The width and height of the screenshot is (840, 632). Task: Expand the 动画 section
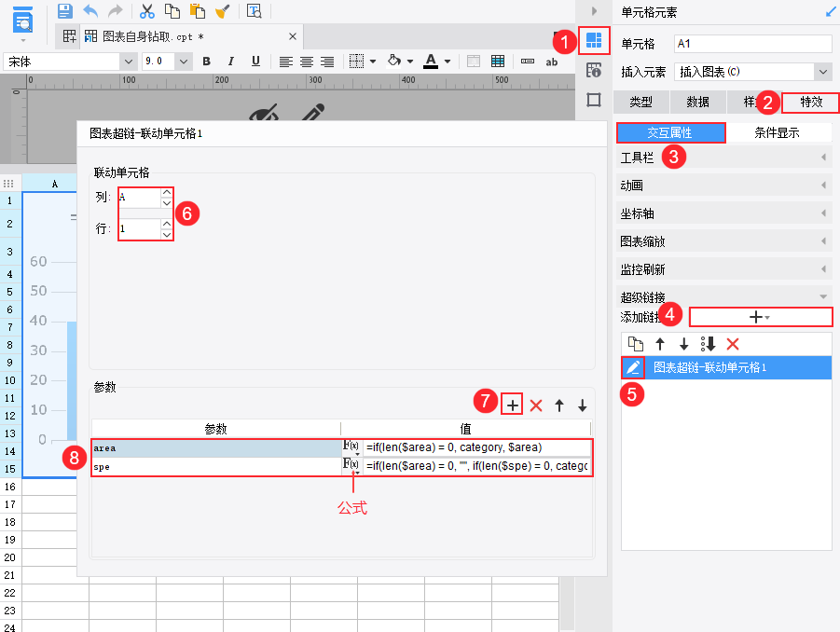(x=723, y=185)
